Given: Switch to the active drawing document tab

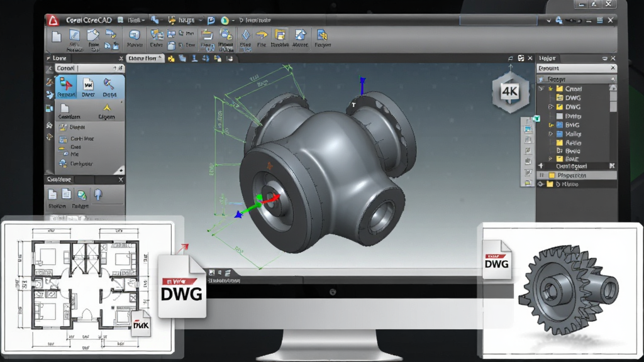Looking at the screenshot, I should tap(145, 58).
